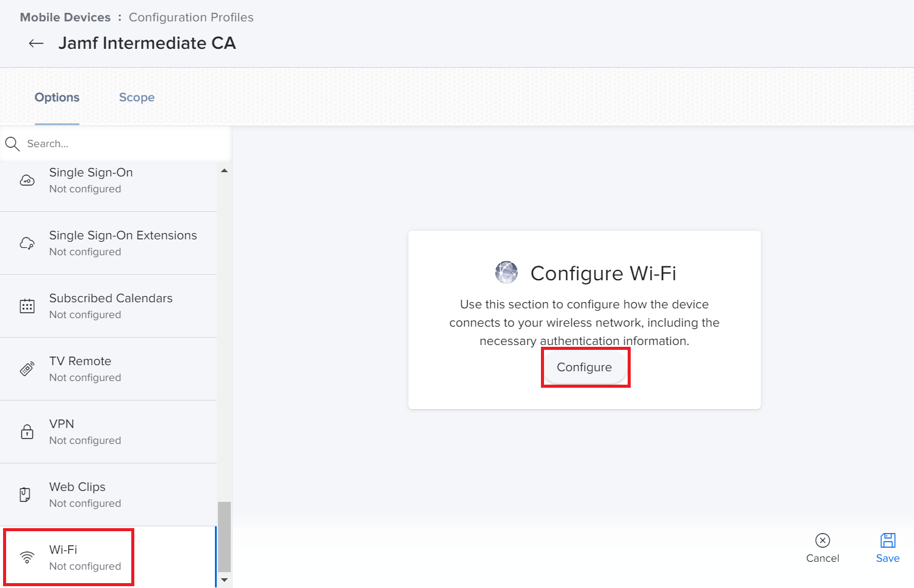
Task: Click Not configured under Single Sign-On Extensions
Action: (85, 252)
